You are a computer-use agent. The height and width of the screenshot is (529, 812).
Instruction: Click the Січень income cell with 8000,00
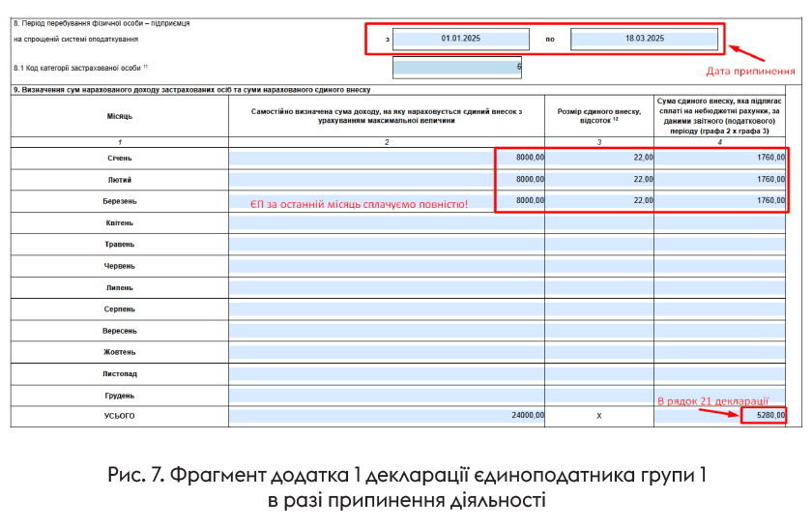click(x=387, y=158)
